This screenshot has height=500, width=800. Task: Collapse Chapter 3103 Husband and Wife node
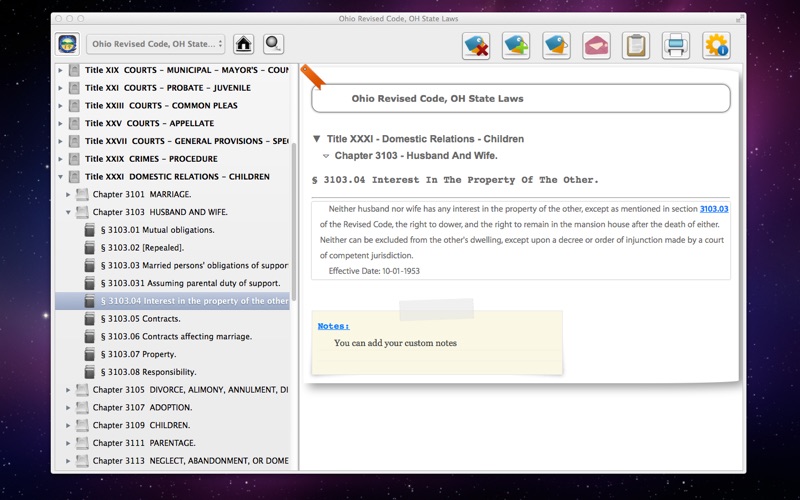point(68,212)
